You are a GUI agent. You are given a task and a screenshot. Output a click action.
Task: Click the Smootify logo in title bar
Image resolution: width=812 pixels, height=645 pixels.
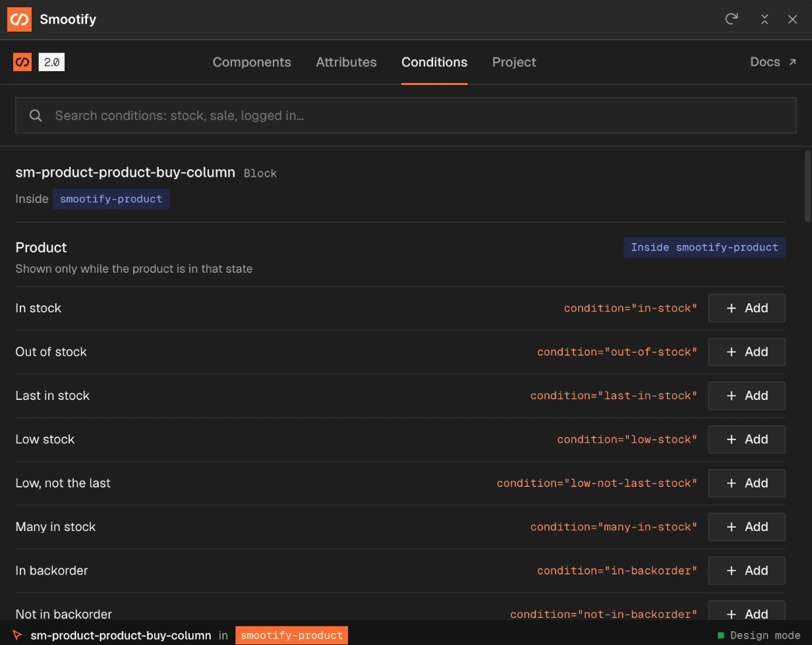pos(19,19)
